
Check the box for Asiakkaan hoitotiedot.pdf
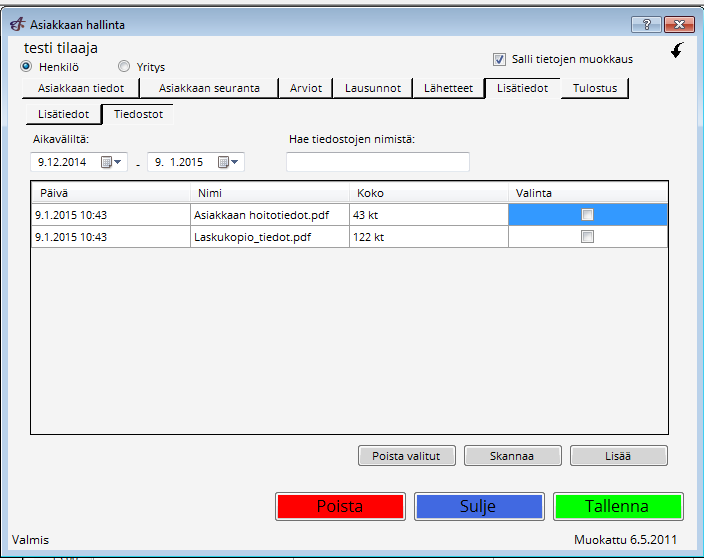(587, 214)
